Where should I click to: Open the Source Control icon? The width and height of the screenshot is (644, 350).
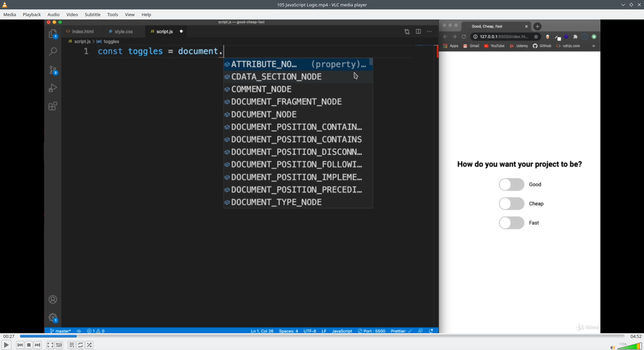53,70
